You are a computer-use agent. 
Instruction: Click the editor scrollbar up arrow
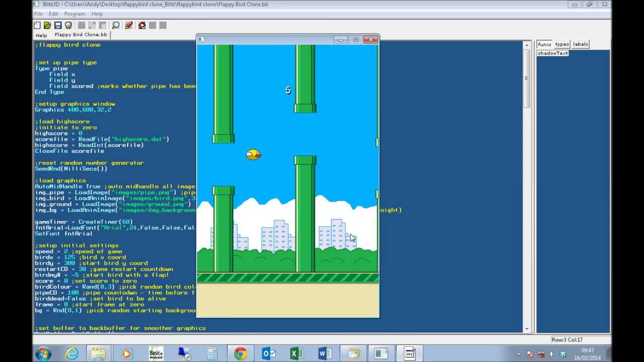(x=527, y=45)
